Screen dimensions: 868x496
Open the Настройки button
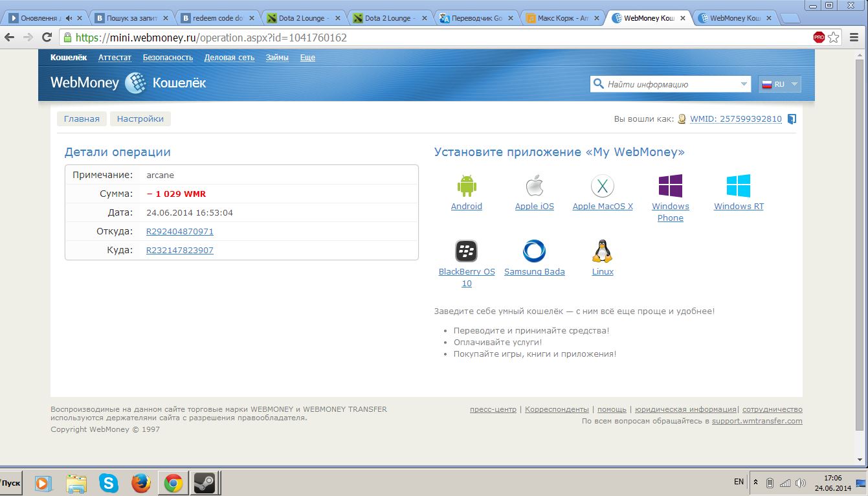(140, 119)
